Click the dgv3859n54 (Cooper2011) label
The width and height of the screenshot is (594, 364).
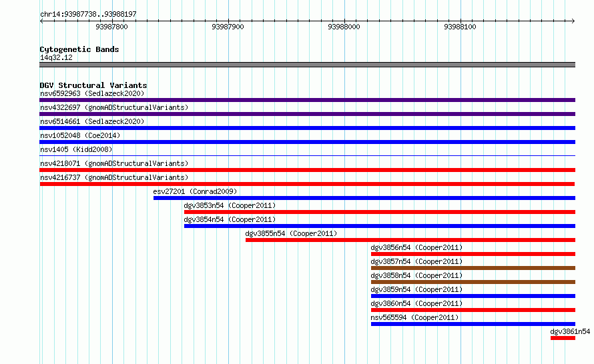click(416, 289)
